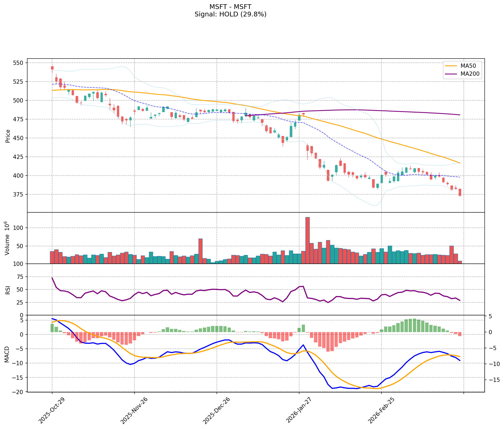This screenshot has width=504, height=429.
Task: Select the tallest red volume bar
Action: point(307,240)
